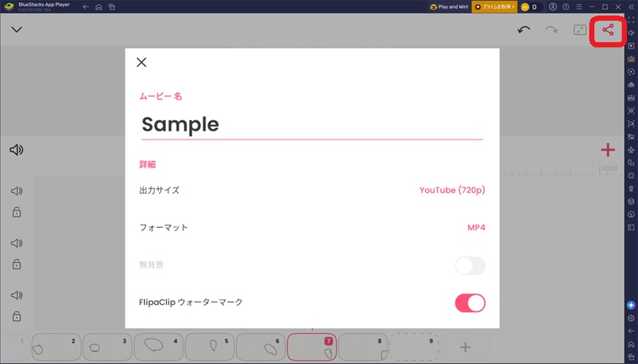The width and height of the screenshot is (638, 364).
Task: Mute the third audio track speaker
Action: coord(17,295)
